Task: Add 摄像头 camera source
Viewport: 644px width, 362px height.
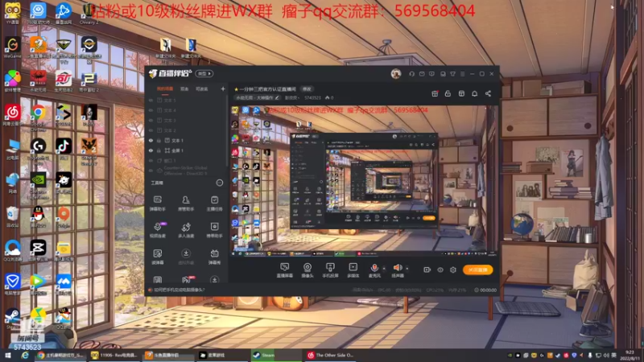Action: (x=308, y=270)
